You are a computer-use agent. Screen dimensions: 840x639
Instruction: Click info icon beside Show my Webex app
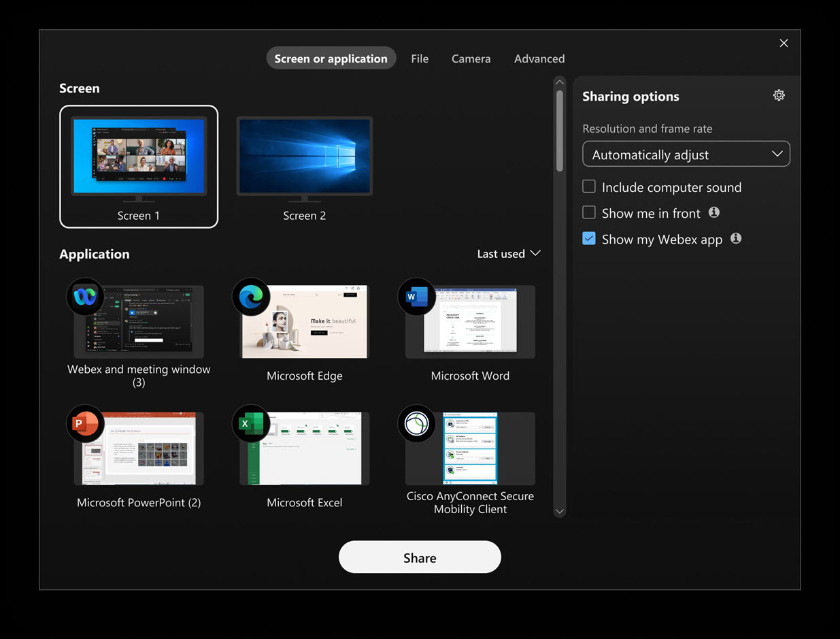pos(735,238)
